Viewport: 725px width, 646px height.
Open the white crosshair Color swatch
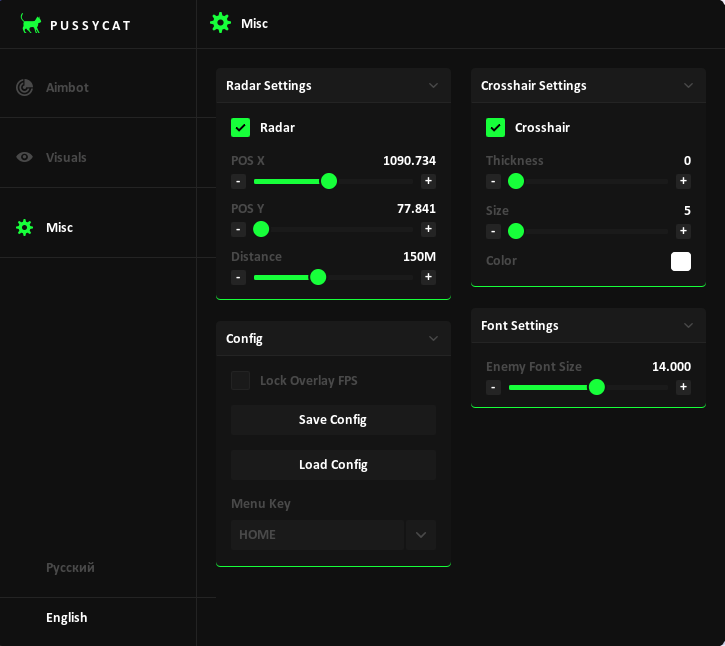680,261
